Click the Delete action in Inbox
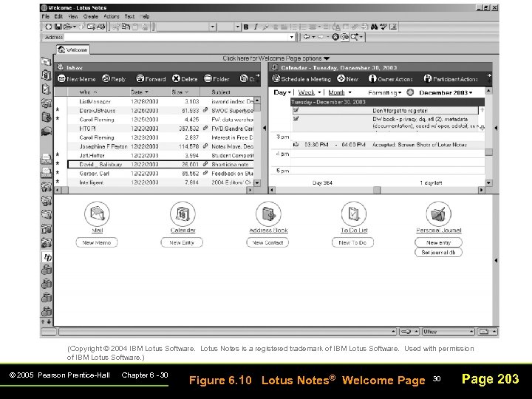 (x=185, y=79)
